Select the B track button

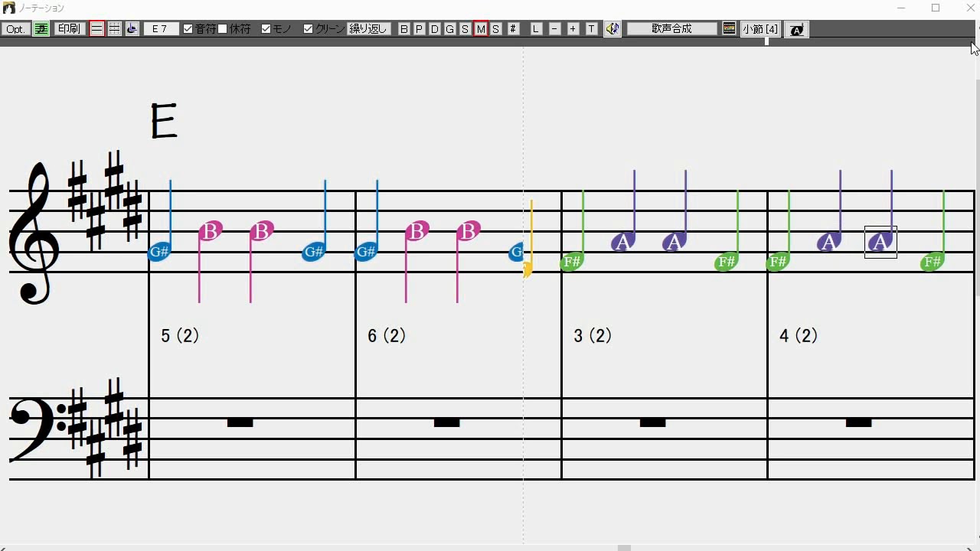click(404, 29)
